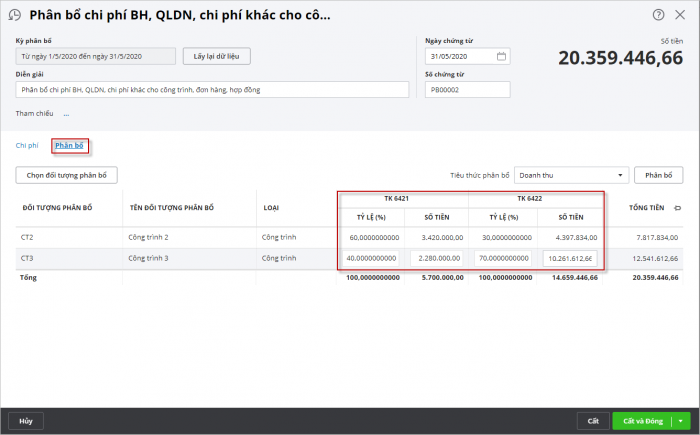Edit CT3 TK 6422 amount cell 10.261.612,66
700x435 pixels.
coord(570,259)
